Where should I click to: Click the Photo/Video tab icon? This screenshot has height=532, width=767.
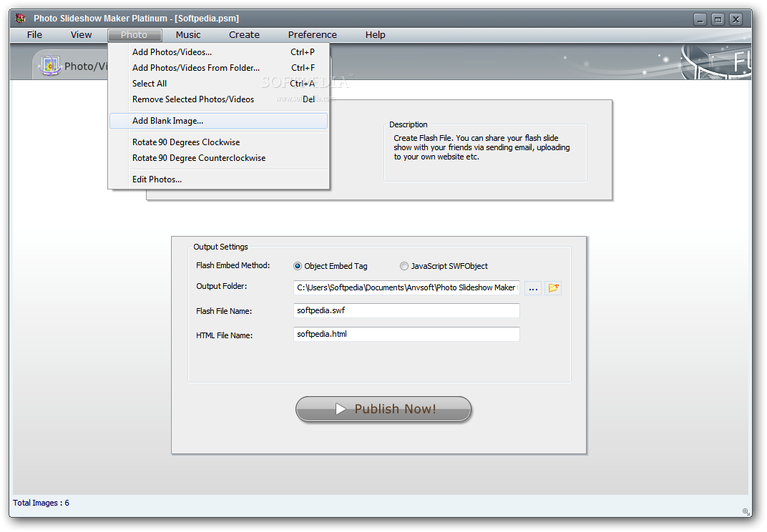[49, 66]
